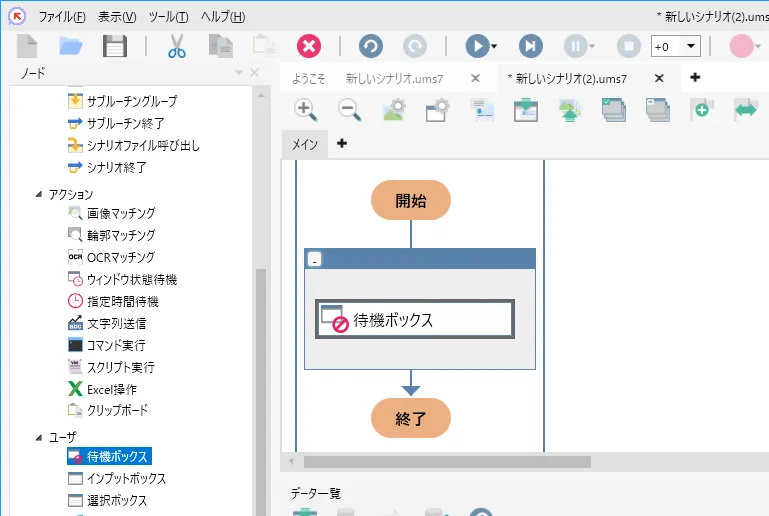The image size is (769, 516).
Task: Open the ファイル menu
Action: click(62, 18)
